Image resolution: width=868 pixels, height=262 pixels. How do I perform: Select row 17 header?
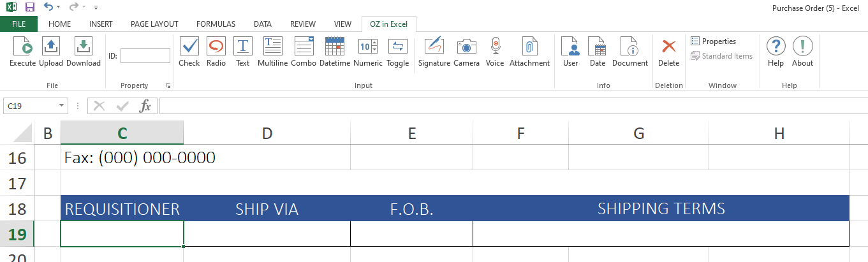pyautogui.click(x=17, y=183)
